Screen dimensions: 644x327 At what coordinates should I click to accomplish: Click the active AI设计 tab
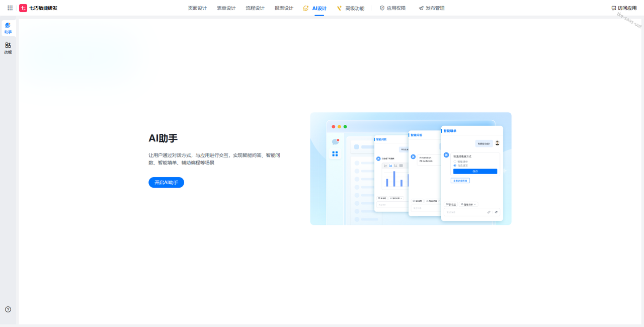coord(319,8)
